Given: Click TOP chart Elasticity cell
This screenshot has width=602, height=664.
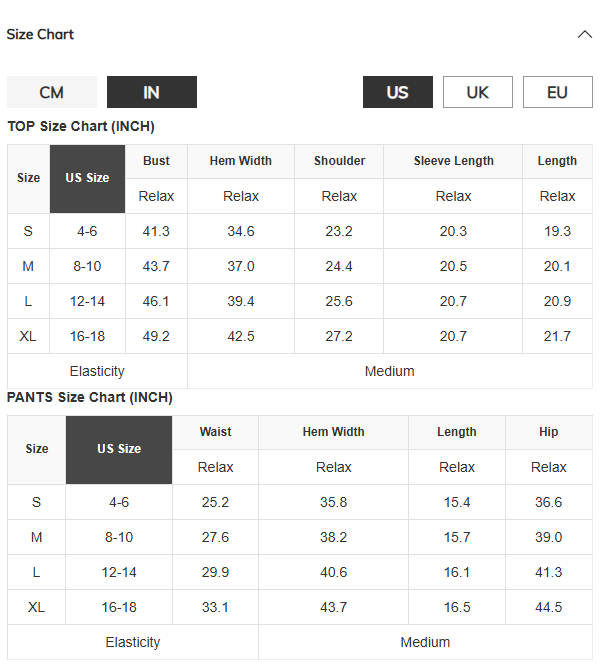Looking at the screenshot, I should [97, 371].
